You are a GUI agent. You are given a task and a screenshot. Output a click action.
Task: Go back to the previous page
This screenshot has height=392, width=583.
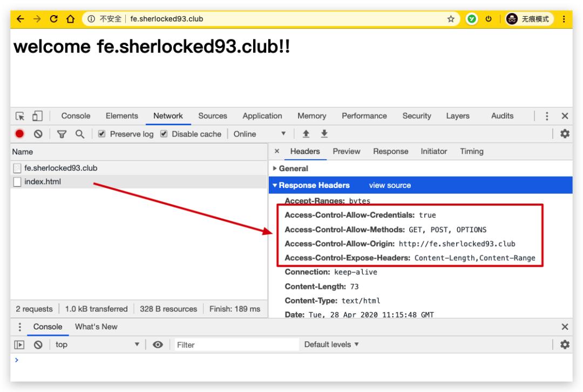[x=21, y=18]
